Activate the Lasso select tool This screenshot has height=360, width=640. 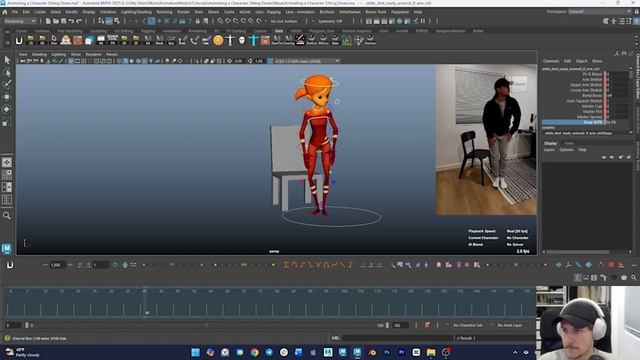(x=7, y=73)
